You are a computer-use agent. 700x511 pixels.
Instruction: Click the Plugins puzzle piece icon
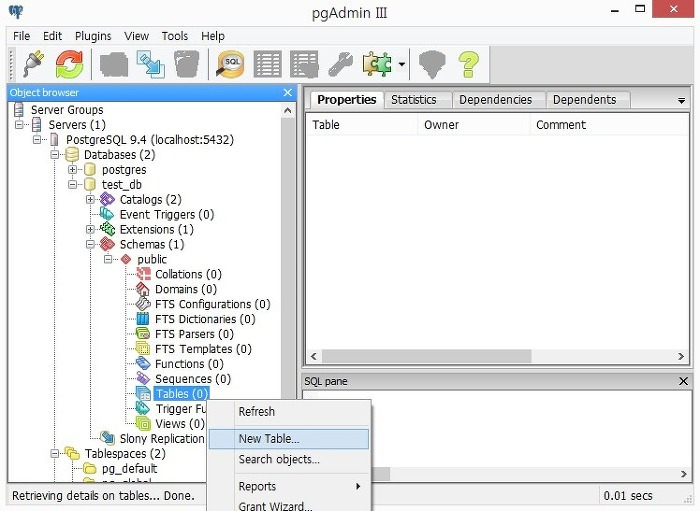coord(377,64)
